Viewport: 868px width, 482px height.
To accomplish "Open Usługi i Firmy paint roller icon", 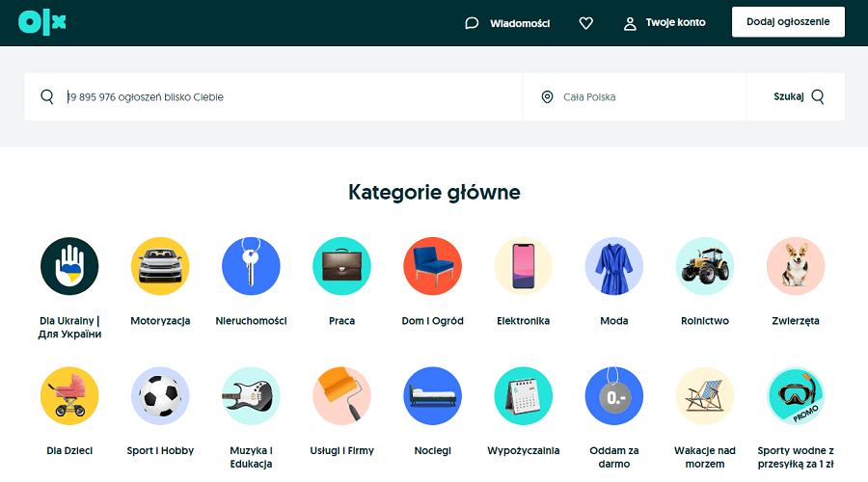I will 342,395.
